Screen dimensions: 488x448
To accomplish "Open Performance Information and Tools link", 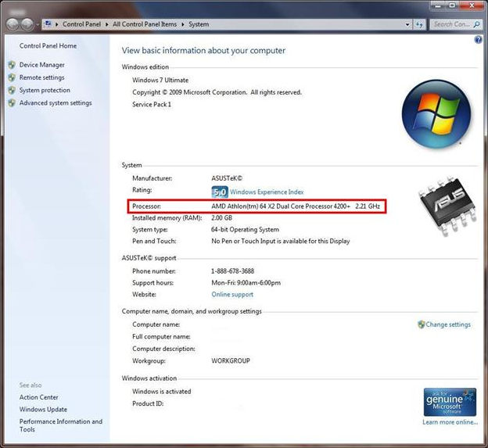I will coord(61,425).
